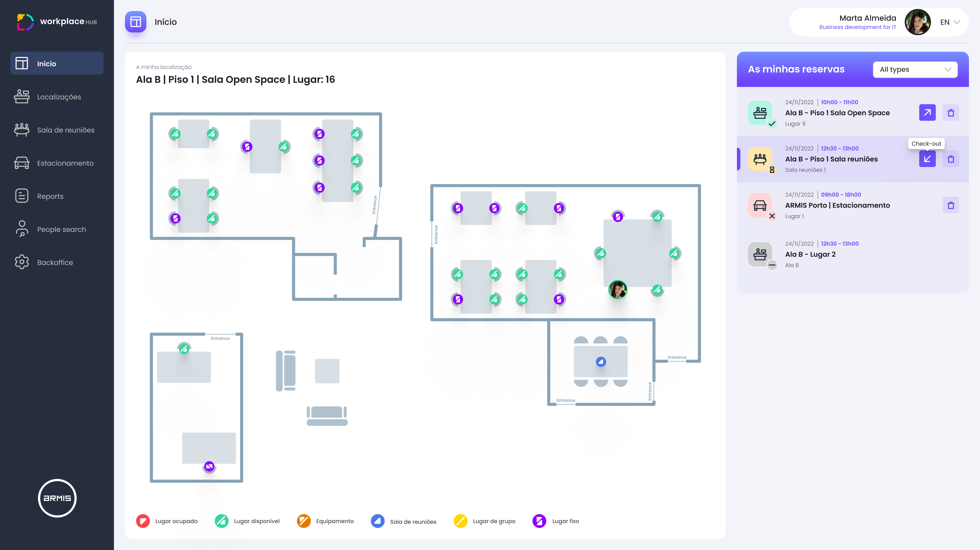Click the As minhas reservas heading
This screenshot has width=980, height=550.
pos(796,69)
